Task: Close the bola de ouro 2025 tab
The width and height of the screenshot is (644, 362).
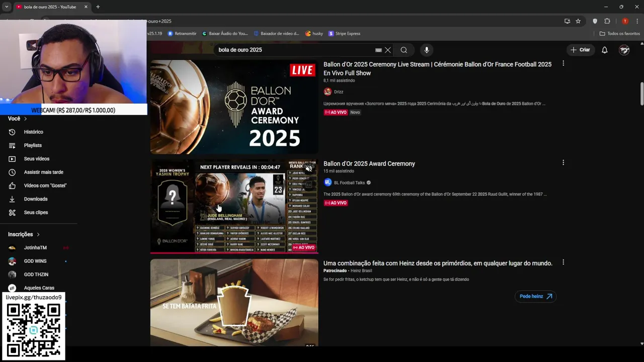Action: (x=86, y=7)
